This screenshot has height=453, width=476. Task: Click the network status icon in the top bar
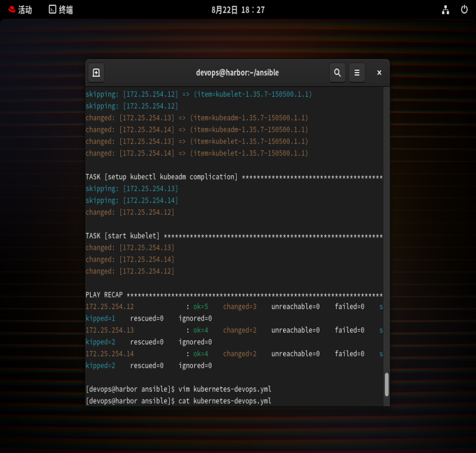point(445,10)
